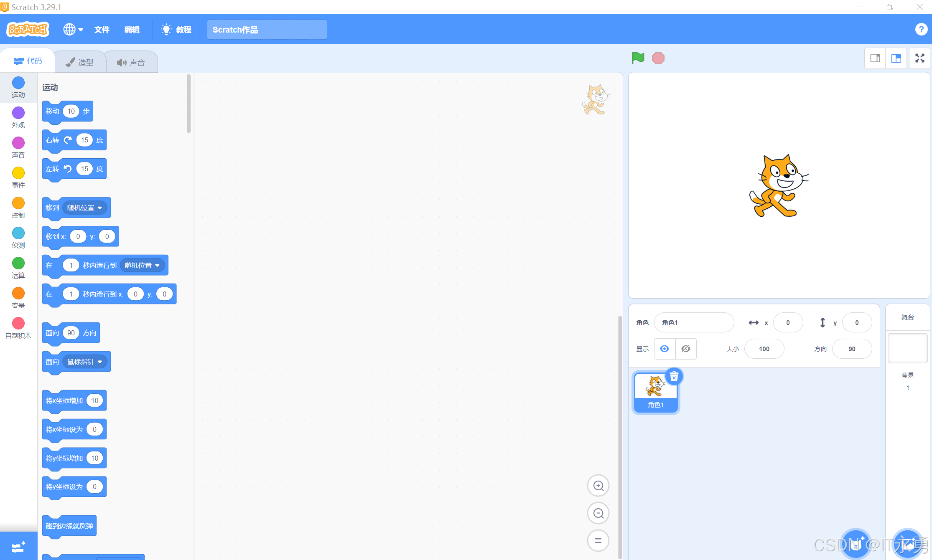Hide the sprite with crossed eye icon

(686, 349)
